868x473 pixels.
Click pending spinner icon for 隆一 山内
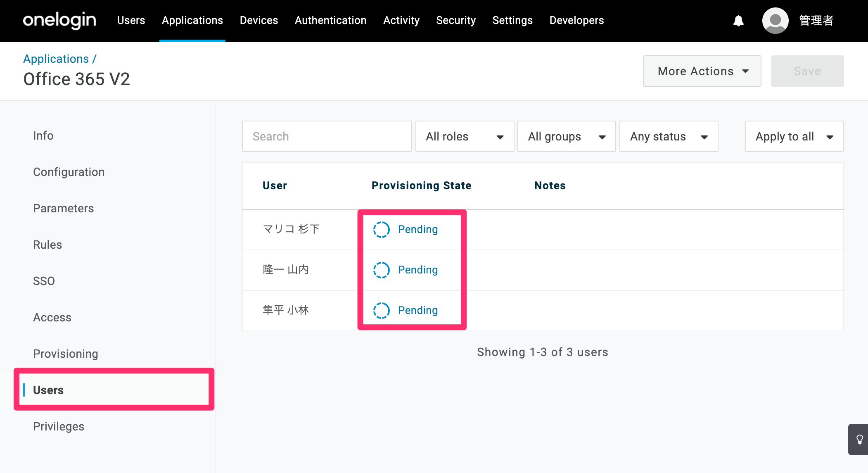coord(381,270)
